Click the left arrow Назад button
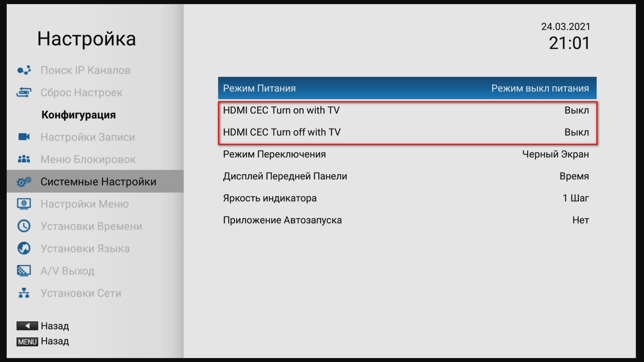The image size is (644, 362). point(43,326)
